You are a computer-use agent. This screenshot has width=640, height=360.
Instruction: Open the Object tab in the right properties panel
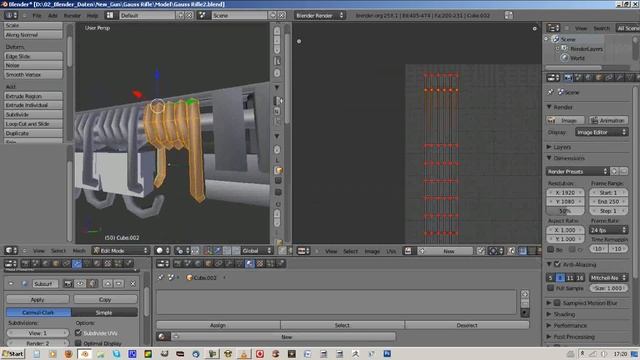(x=599, y=78)
